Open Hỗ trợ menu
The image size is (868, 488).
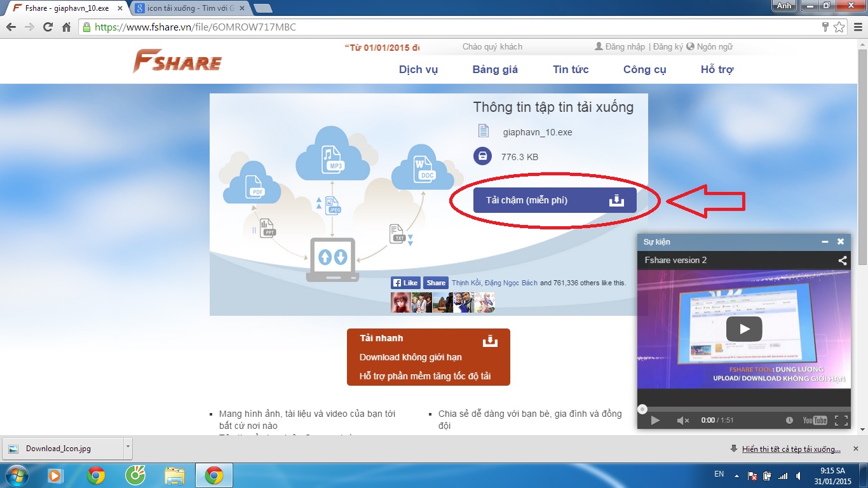pyautogui.click(x=717, y=70)
